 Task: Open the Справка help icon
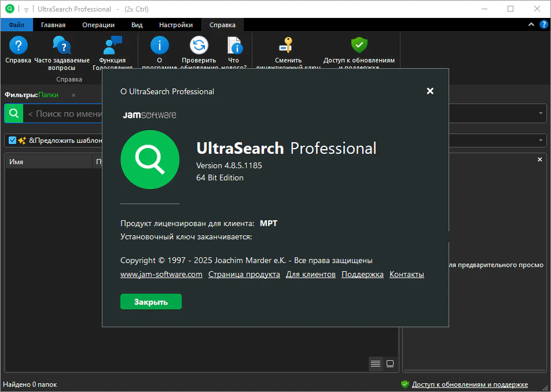19,46
